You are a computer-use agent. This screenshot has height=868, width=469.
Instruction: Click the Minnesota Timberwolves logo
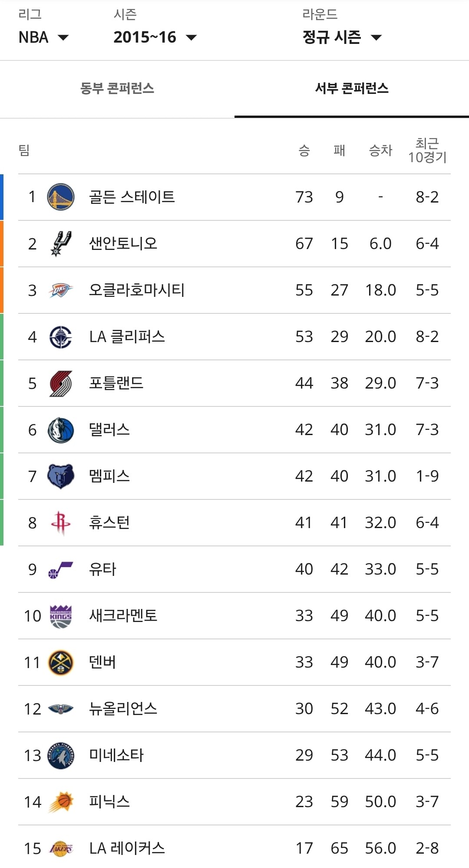coord(61,755)
